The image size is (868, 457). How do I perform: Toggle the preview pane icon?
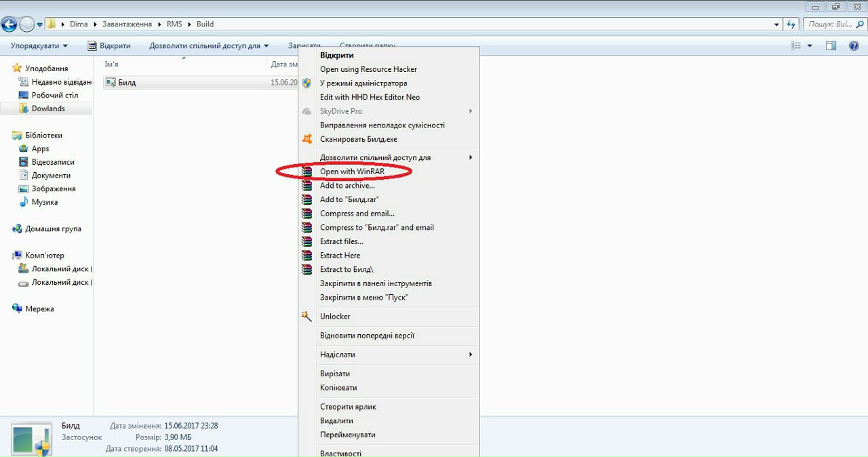[831, 46]
